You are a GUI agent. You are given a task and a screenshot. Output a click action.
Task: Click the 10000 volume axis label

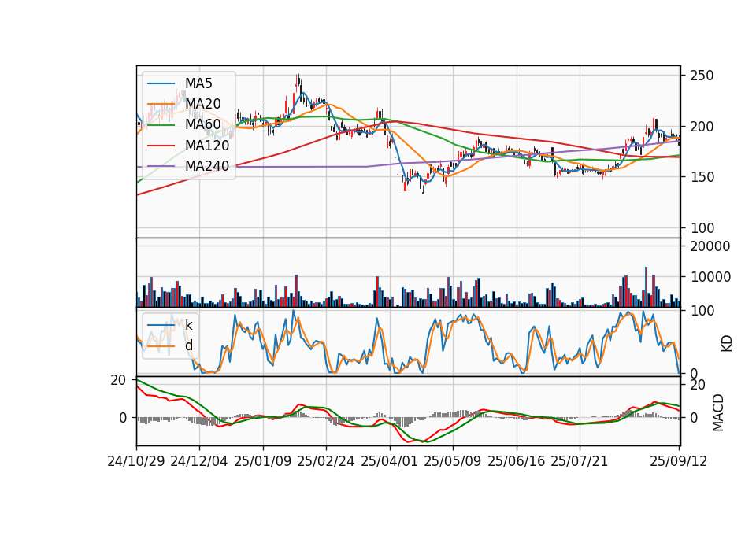[710, 277]
